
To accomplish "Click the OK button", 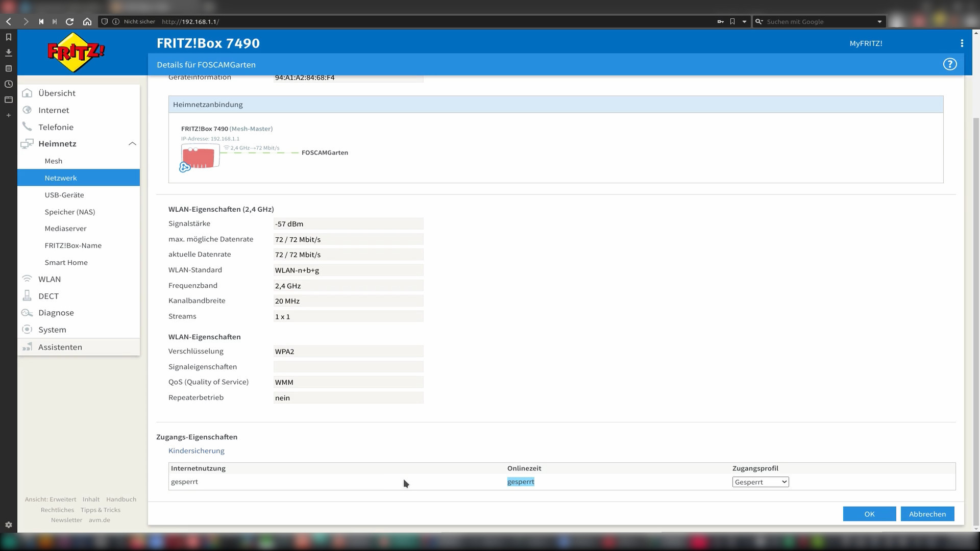I will [869, 514].
